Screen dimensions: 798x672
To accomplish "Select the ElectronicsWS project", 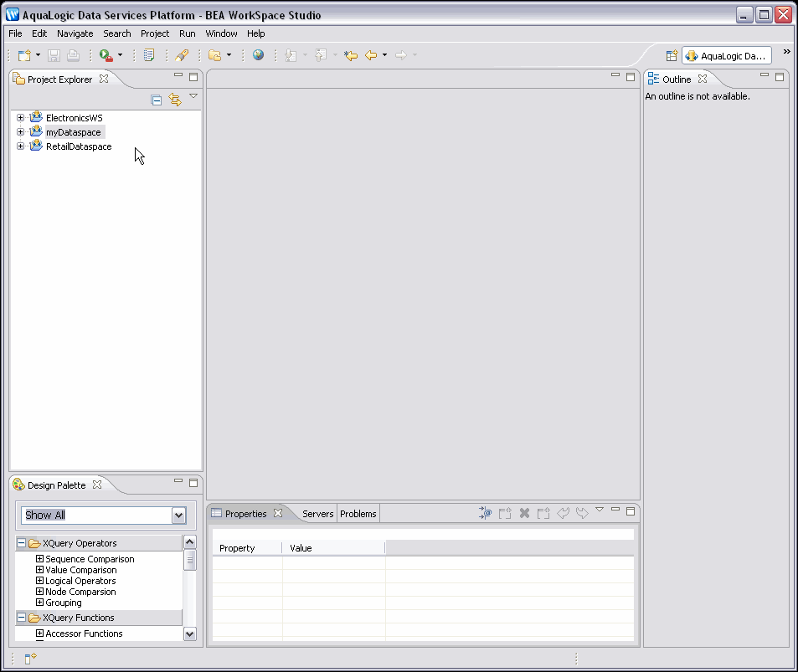I will coord(75,118).
